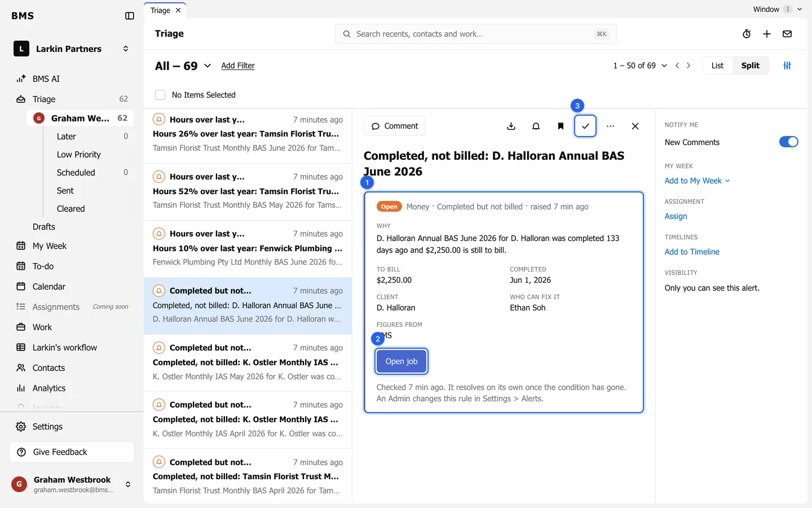Focus the search recents and contacts field
Image resolution: width=812 pixels, height=508 pixels.
475,34
